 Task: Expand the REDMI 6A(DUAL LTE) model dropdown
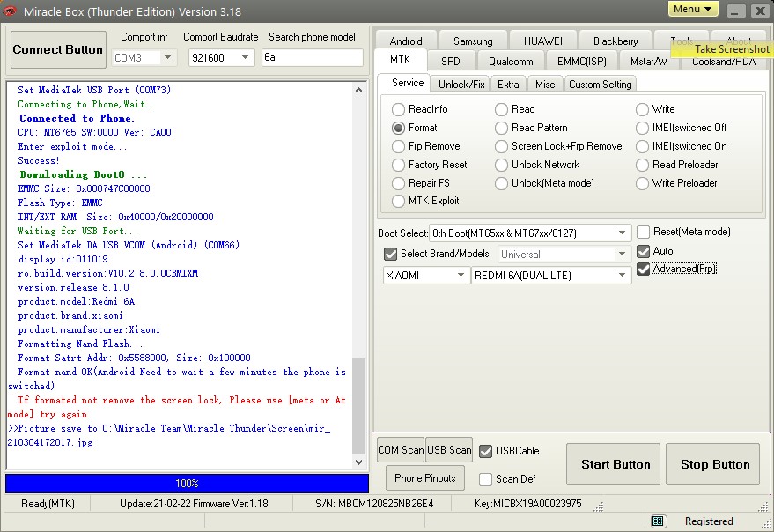tap(622, 275)
